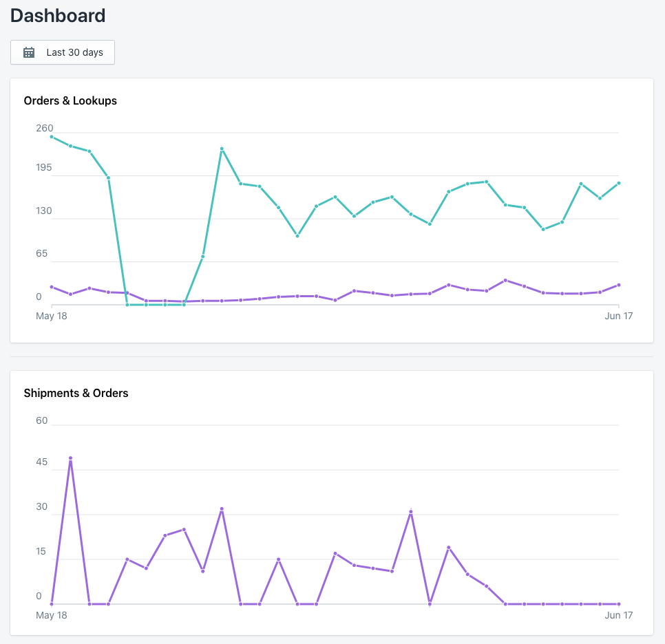
Task: Click the highest purple point in Orders & Lookups
Action: (505, 280)
